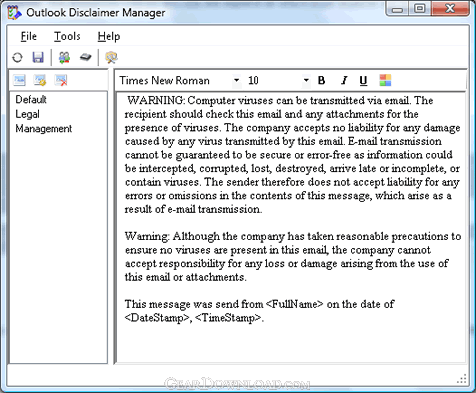Open the Times New Roman font dropdown
The height and width of the screenshot is (393, 476).
point(179,80)
